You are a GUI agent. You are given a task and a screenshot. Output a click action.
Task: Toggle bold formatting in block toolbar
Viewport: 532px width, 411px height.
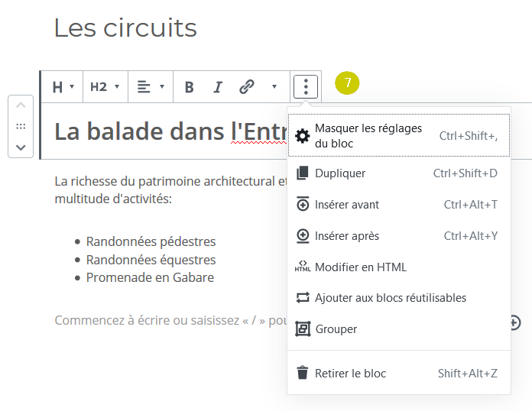tap(190, 87)
